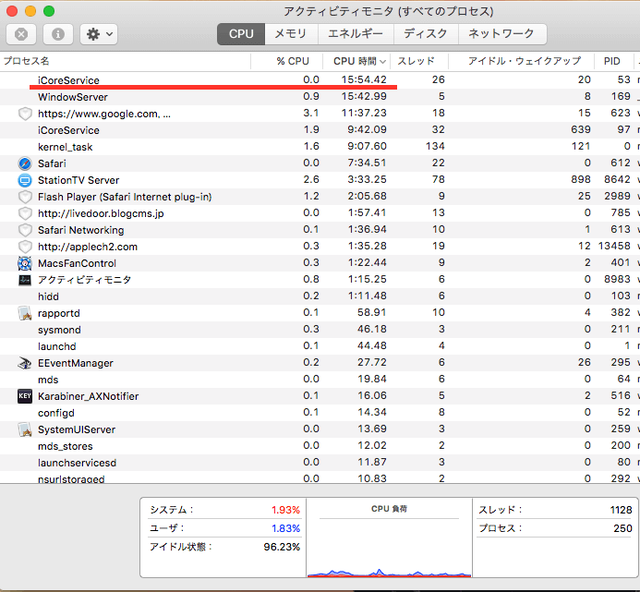This screenshot has width=640, height=592.
Task: Switch to the CPU tab
Action: (241, 34)
